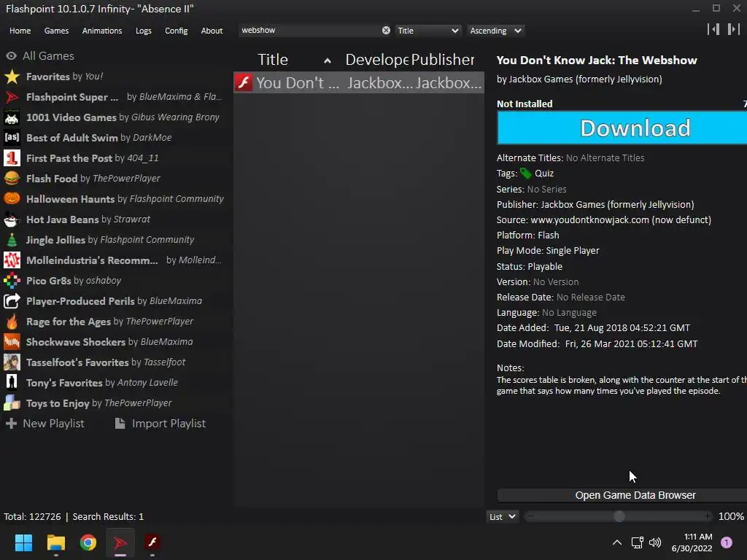Click the Tasselfoot's Favorites avatar icon
This screenshot has height=560, width=747.
point(12,362)
